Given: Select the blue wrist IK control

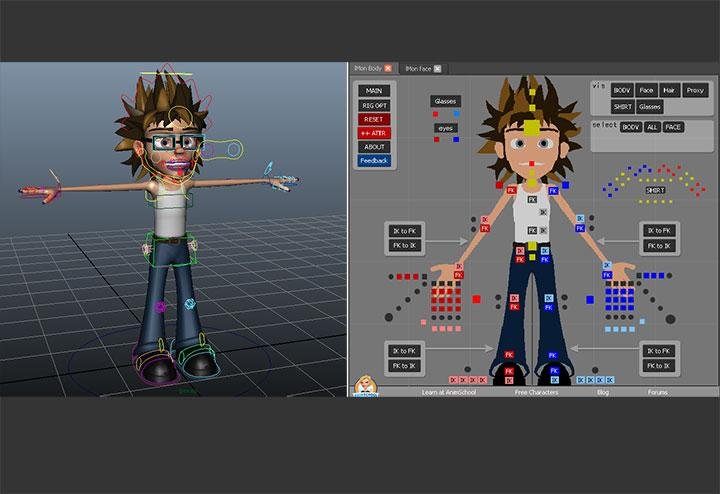Looking at the screenshot, I should pos(607,265).
